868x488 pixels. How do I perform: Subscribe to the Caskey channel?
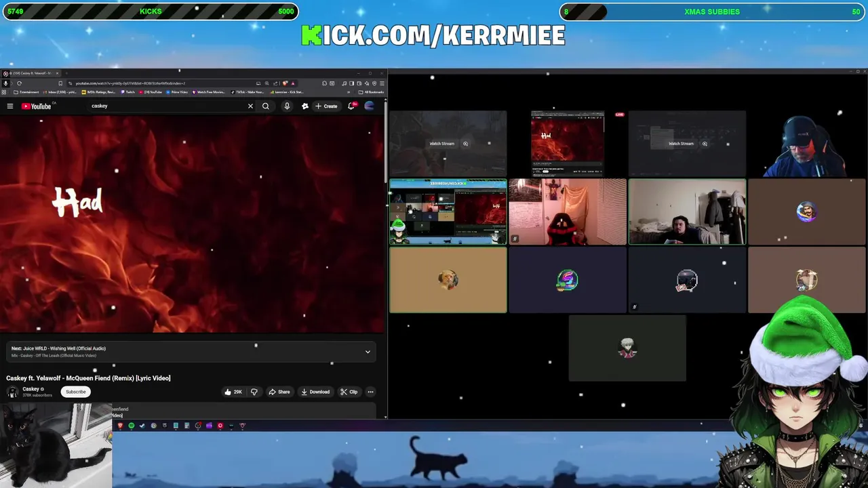click(76, 392)
